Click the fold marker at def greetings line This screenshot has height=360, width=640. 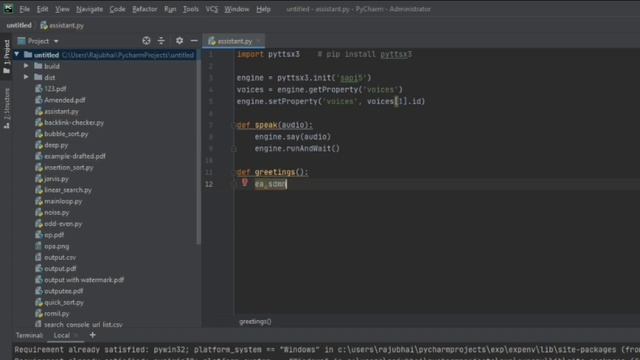[x=235, y=172]
